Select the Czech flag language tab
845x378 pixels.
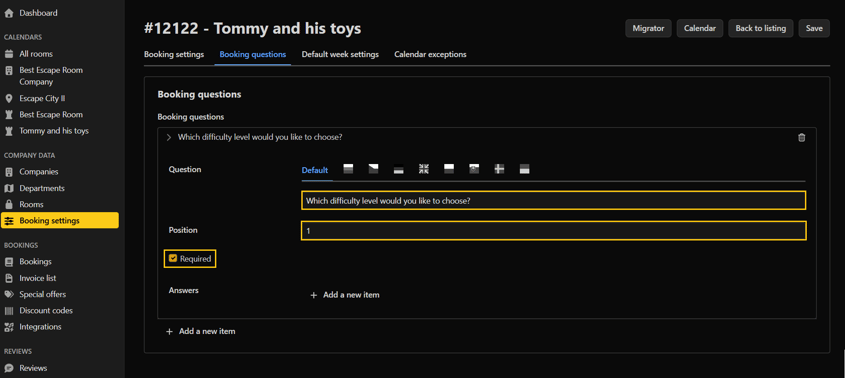[373, 169]
